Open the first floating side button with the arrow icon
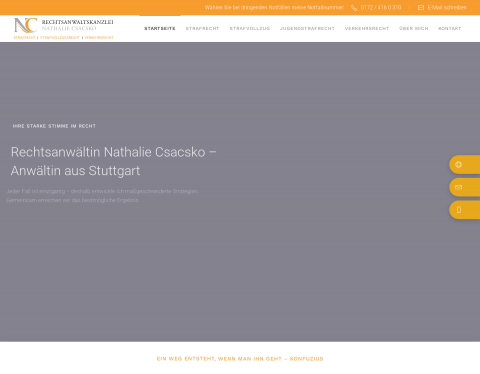Screen dimensions: 480x374 pyautogui.click(x=465, y=164)
